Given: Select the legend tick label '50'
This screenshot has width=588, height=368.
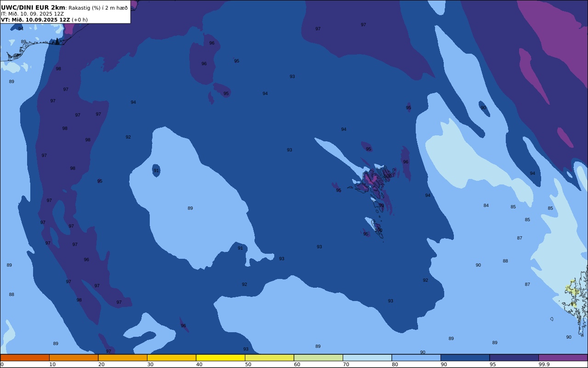Looking at the screenshot, I should [x=248, y=364].
